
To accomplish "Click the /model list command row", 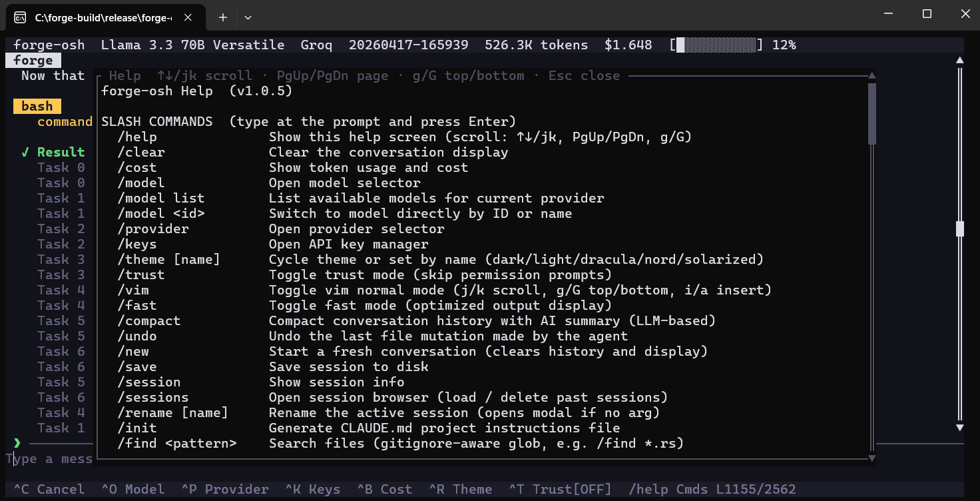I will tap(361, 199).
